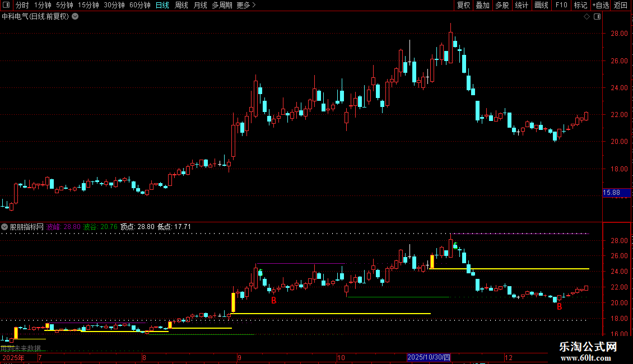Screen dimensions: 633x364
Task: Expand the 更多 periods menu
Action: [246, 5]
